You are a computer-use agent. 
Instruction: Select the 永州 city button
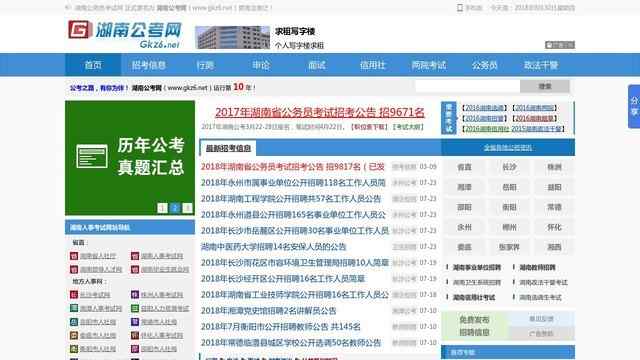(464, 227)
